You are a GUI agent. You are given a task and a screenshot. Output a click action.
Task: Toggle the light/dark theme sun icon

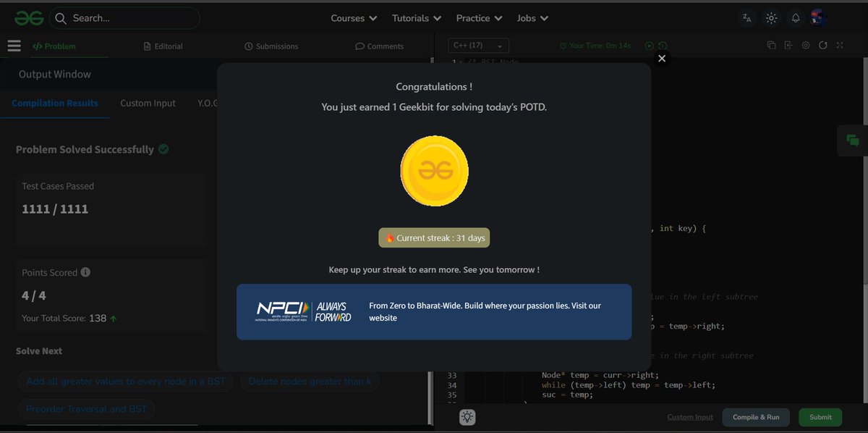(771, 18)
